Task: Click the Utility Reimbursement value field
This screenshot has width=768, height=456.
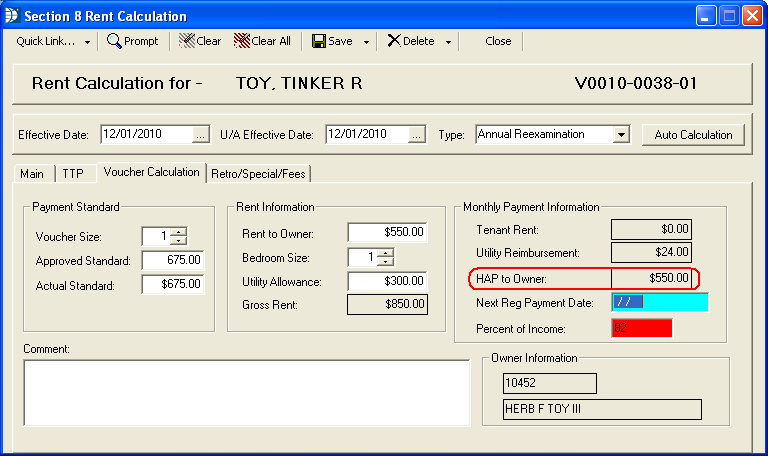Action: (x=651, y=252)
